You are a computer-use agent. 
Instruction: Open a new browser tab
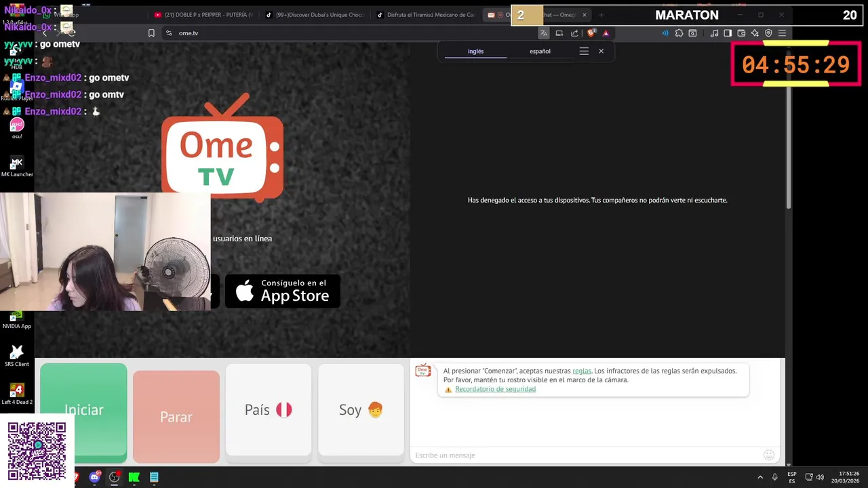601,15
